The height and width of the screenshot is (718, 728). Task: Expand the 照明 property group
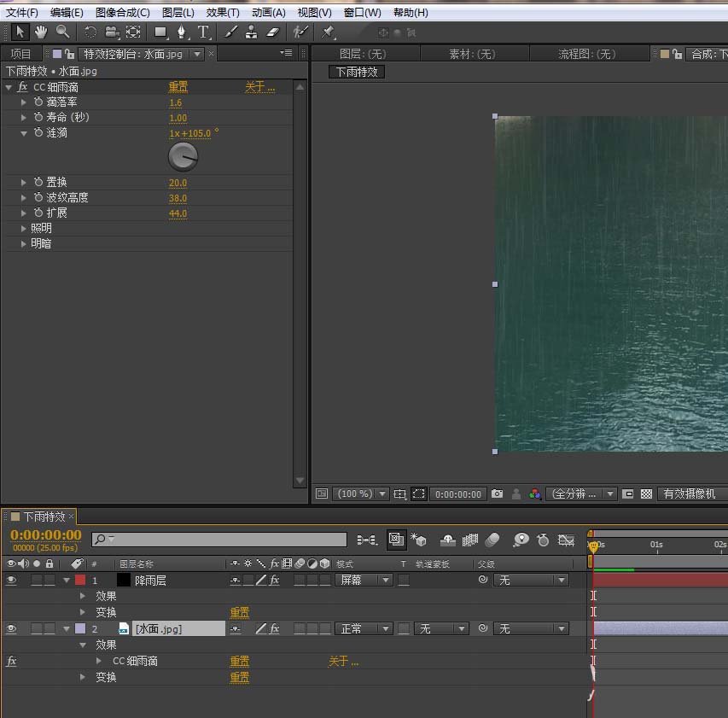pyautogui.click(x=24, y=229)
